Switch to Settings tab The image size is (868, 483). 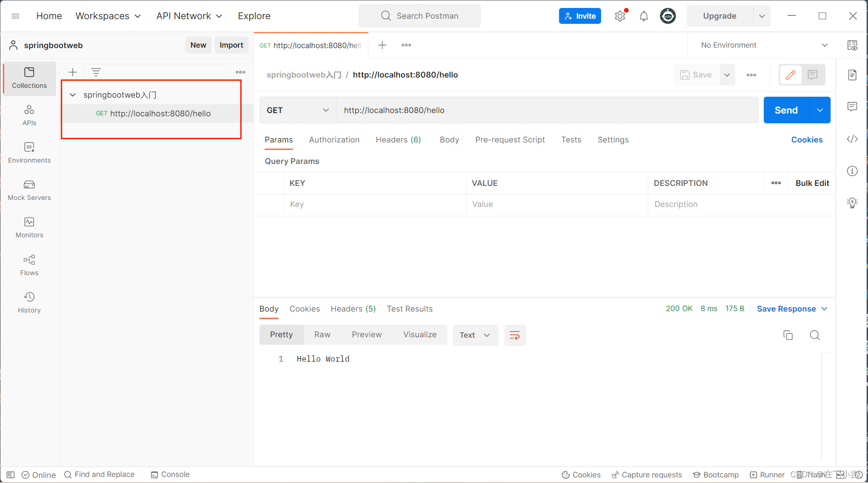click(613, 140)
